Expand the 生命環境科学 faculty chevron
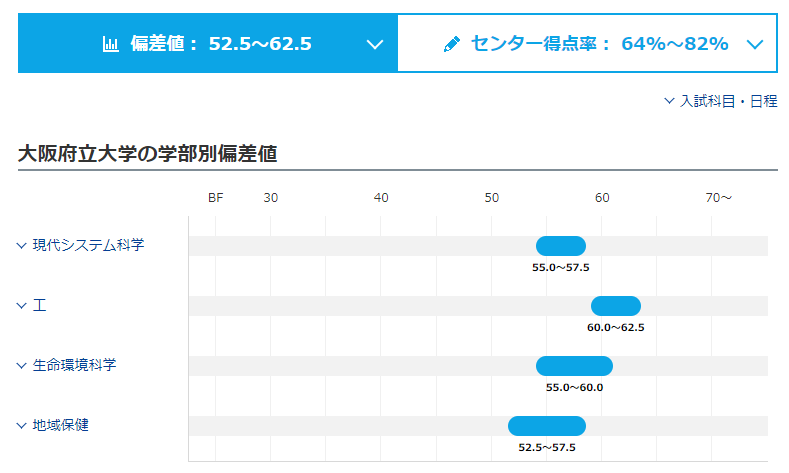789x473 pixels. [21, 365]
